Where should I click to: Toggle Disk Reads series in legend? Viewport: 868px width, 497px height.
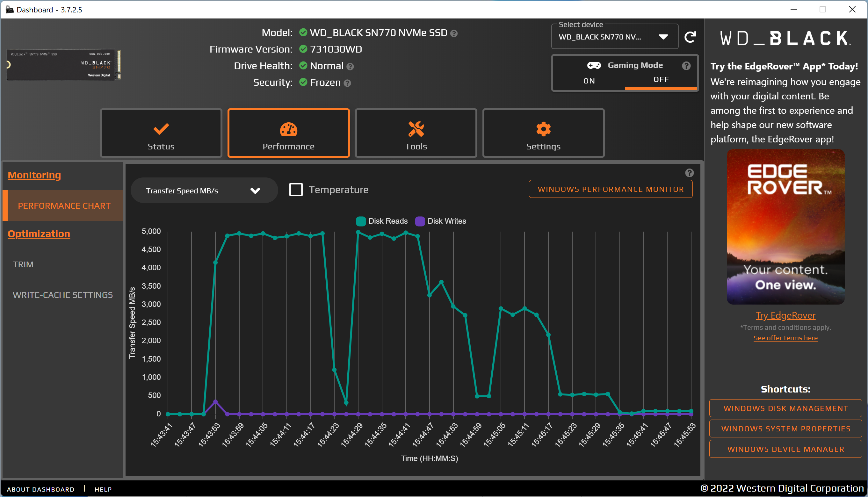(382, 221)
